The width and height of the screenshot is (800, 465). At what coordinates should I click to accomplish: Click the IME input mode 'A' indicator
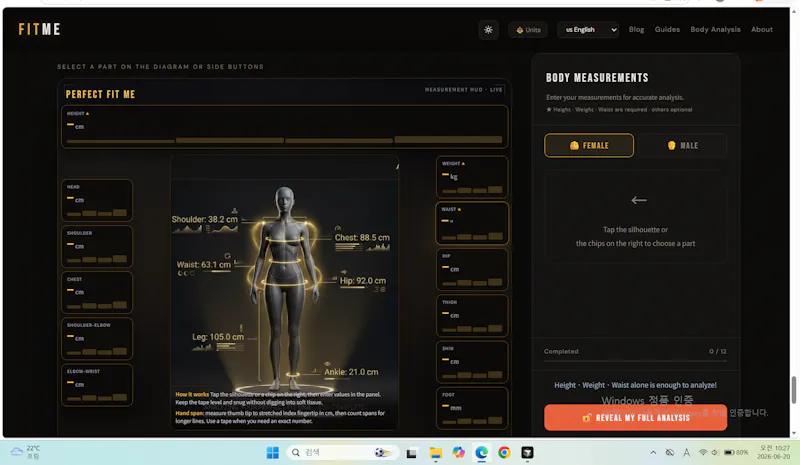click(x=686, y=452)
